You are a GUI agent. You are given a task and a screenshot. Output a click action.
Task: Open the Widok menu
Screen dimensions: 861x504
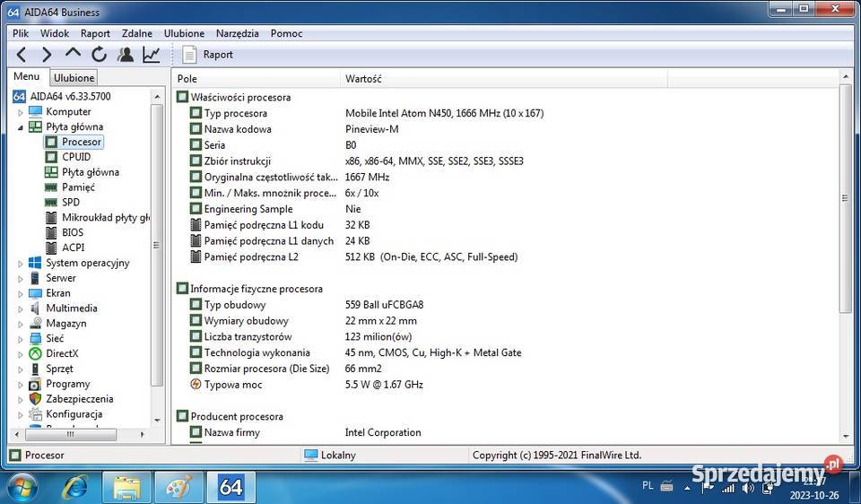point(55,33)
